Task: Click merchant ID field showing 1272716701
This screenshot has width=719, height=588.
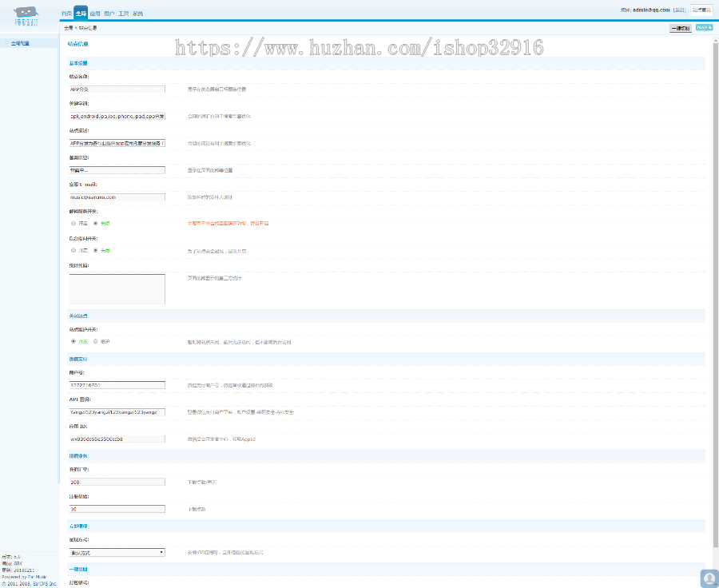Action: [x=117, y=385]
